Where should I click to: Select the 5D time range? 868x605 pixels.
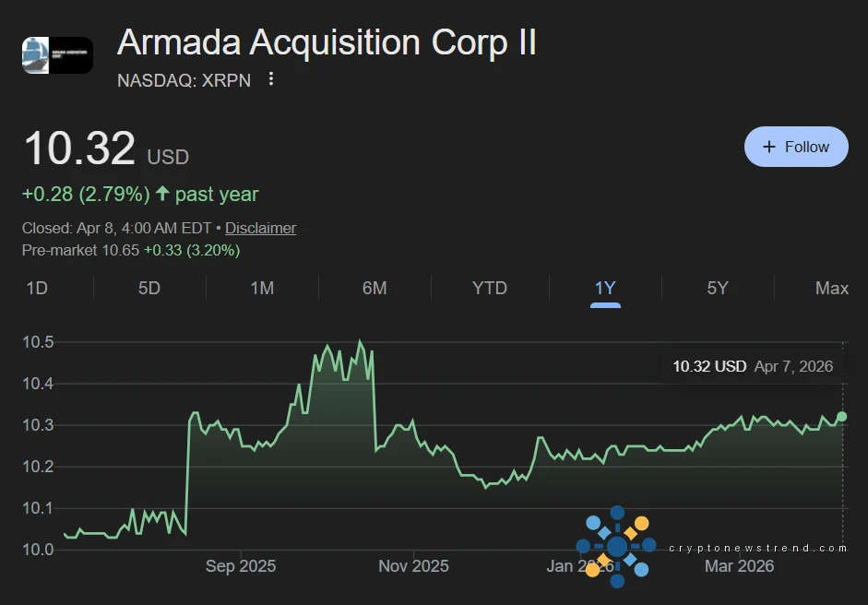coord(149,288)
